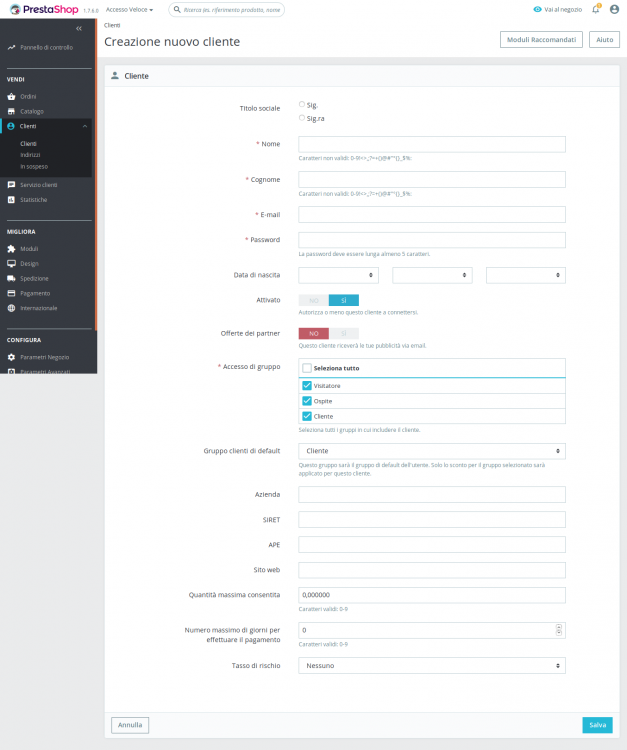Set Offerte dei partner to NO
The height and width of the screenshot is (750, 627).
point(314,333)
